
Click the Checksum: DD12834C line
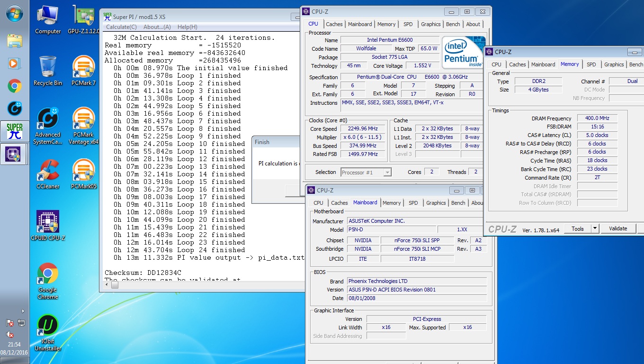(x=143, y=273)
